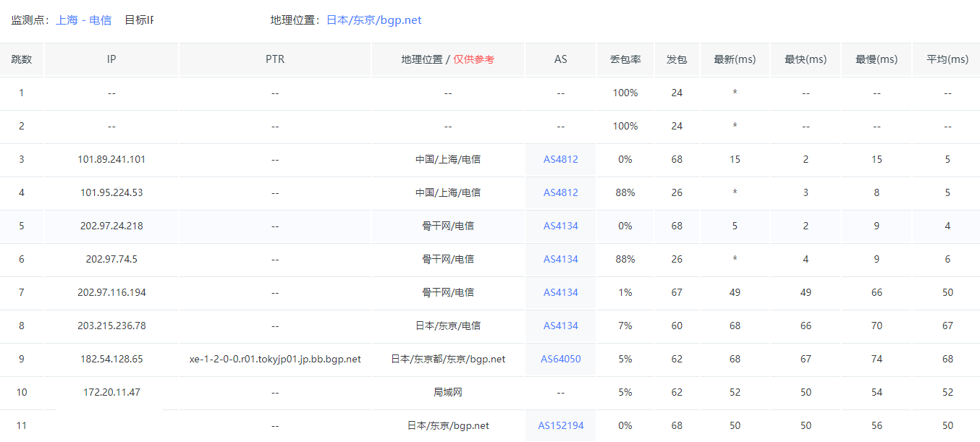
Task: Click 88% loss rate for 101.95.224.53
Action: 625,192
